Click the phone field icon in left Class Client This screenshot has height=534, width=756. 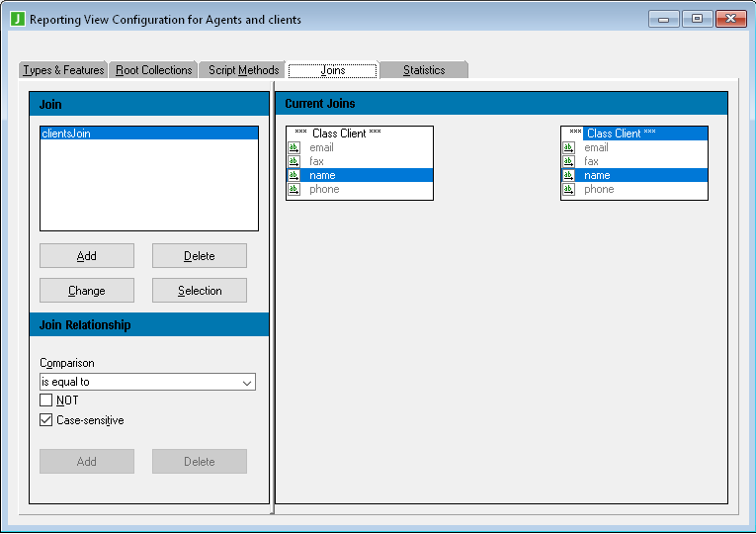294,189
